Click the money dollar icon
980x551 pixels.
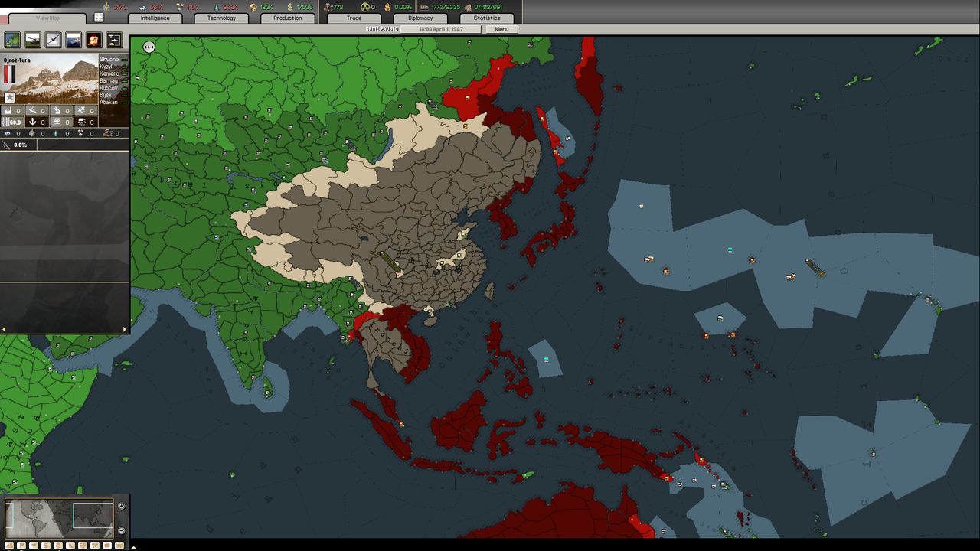290,7
